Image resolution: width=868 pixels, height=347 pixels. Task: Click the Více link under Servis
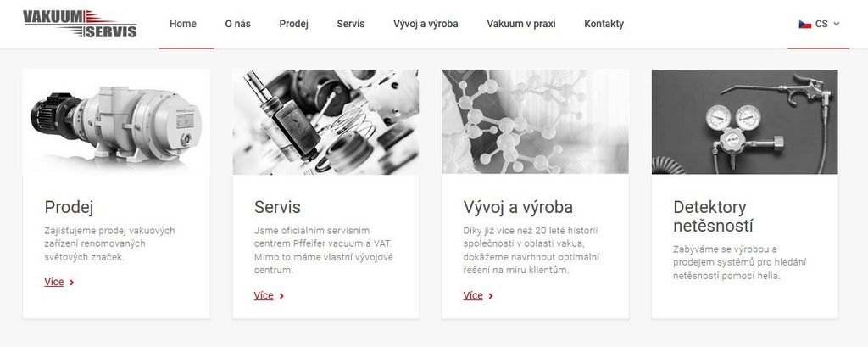[x=264, y=295]
